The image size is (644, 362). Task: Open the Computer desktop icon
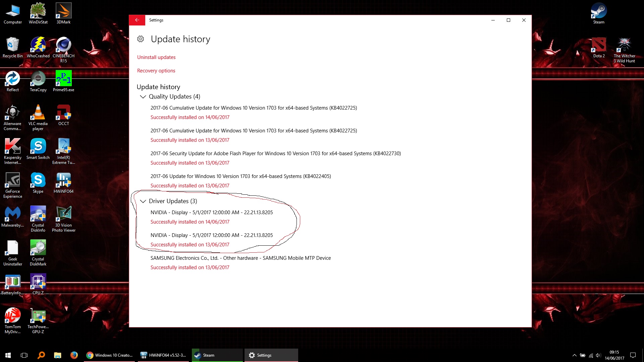(x=13, y=14)
